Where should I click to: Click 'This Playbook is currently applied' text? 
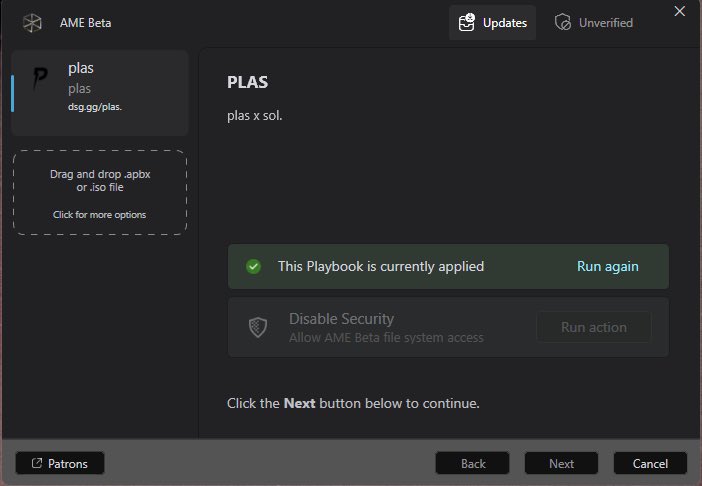[381, 266]
